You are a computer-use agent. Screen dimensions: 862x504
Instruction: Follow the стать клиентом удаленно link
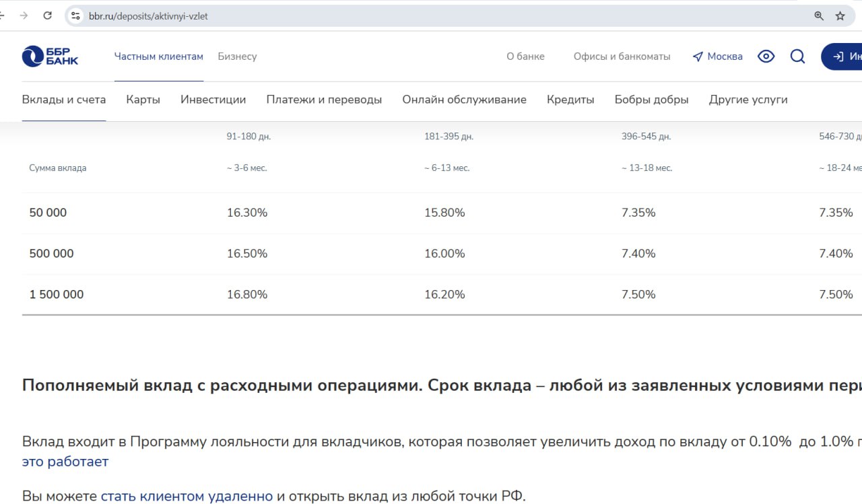point(187,497)
